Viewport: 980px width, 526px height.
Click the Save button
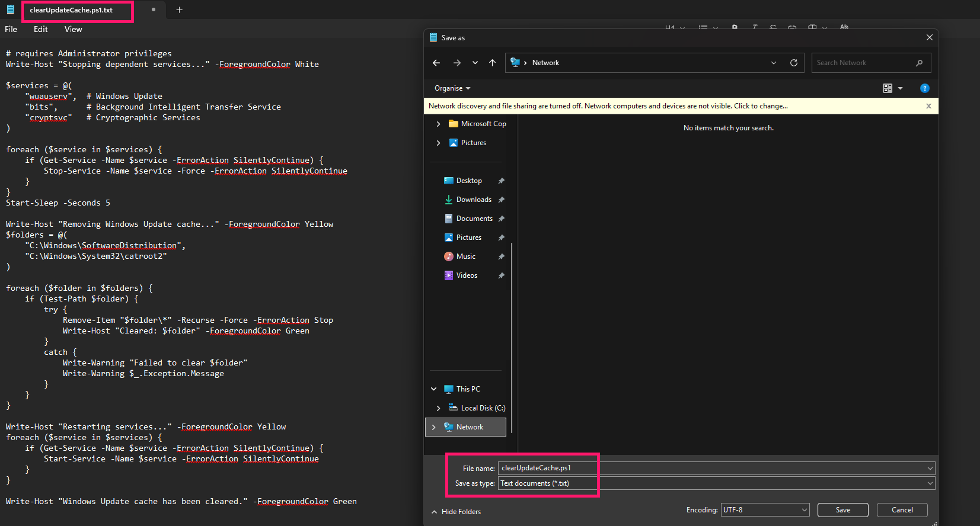(842, 510)
